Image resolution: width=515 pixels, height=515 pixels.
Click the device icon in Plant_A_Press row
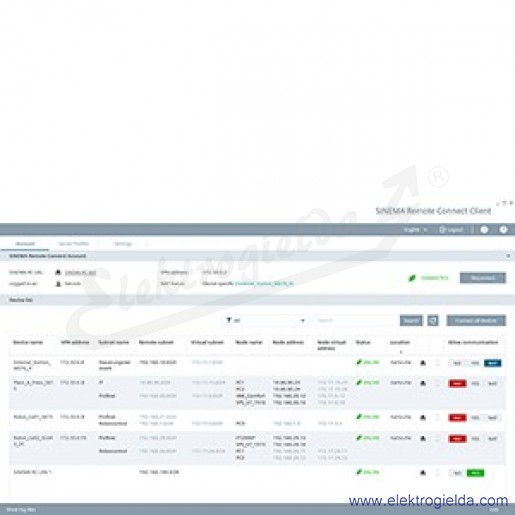pos(423,383)
